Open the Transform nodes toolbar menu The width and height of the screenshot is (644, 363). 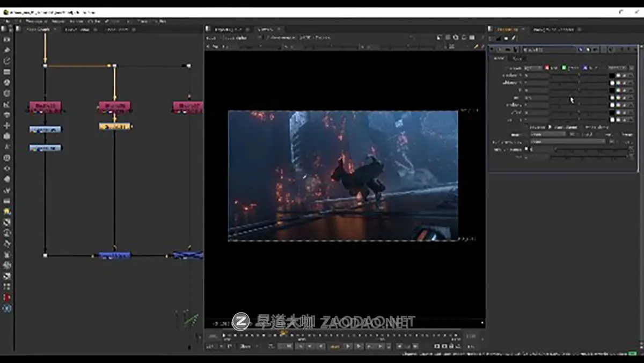tap(7, 126)
